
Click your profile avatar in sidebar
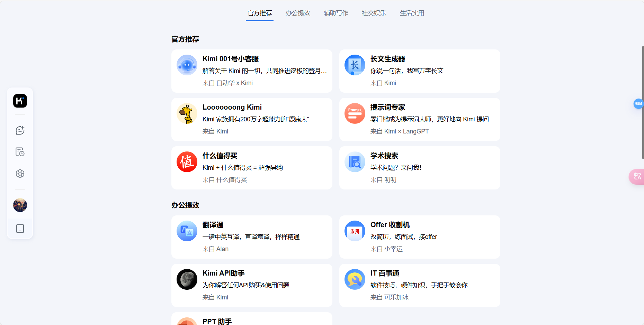[x=20, y=205]
